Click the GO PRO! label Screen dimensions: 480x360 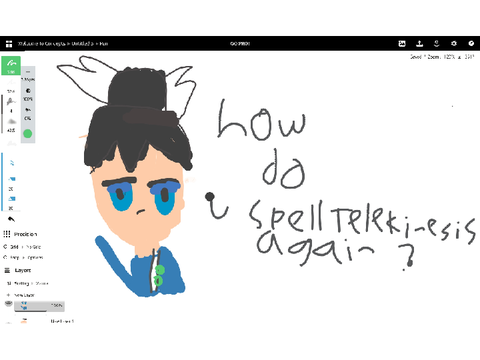(x=240, y=44)
